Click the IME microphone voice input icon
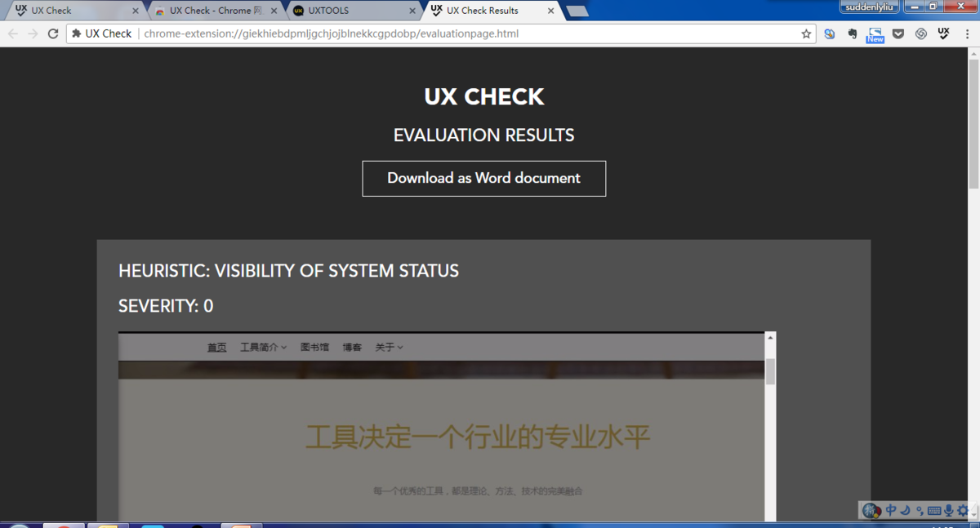980x528 pixels. tap(949, 511)
